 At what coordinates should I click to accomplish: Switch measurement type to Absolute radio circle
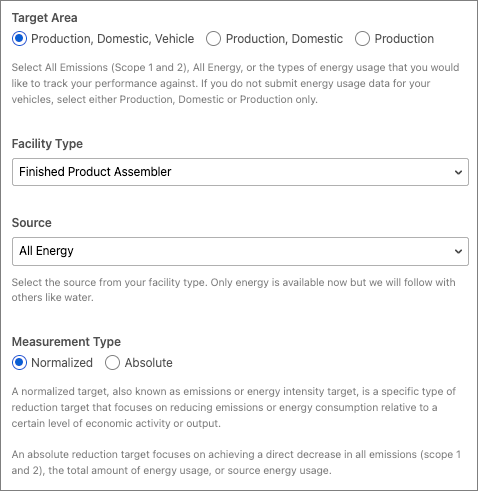pos(112,363)
